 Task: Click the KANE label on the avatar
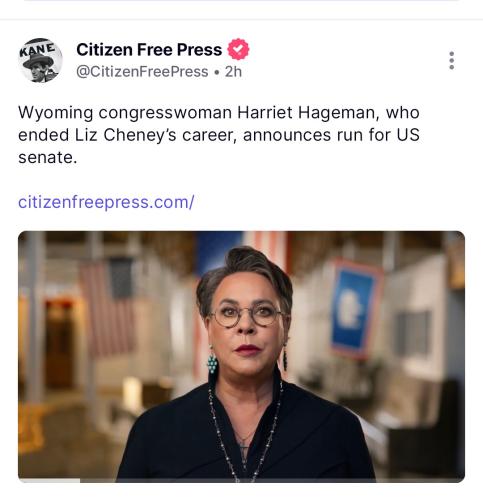point(37,49)
